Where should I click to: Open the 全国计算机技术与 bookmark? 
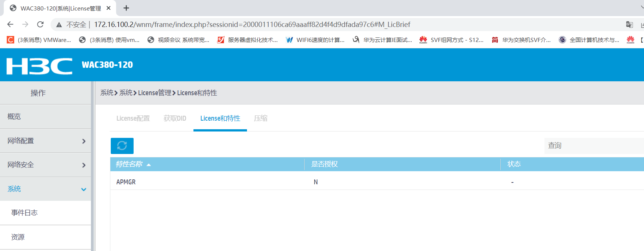click(x=589, y=40)
